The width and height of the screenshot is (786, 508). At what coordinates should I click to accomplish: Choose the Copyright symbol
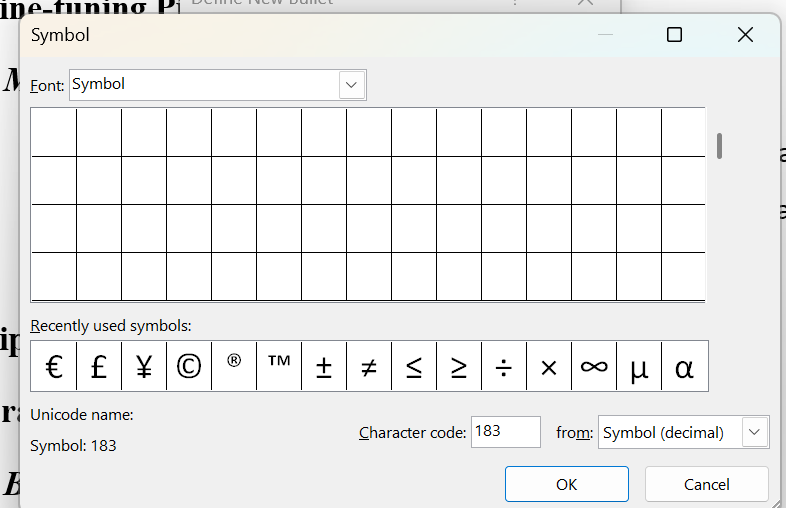click(189, 366)
